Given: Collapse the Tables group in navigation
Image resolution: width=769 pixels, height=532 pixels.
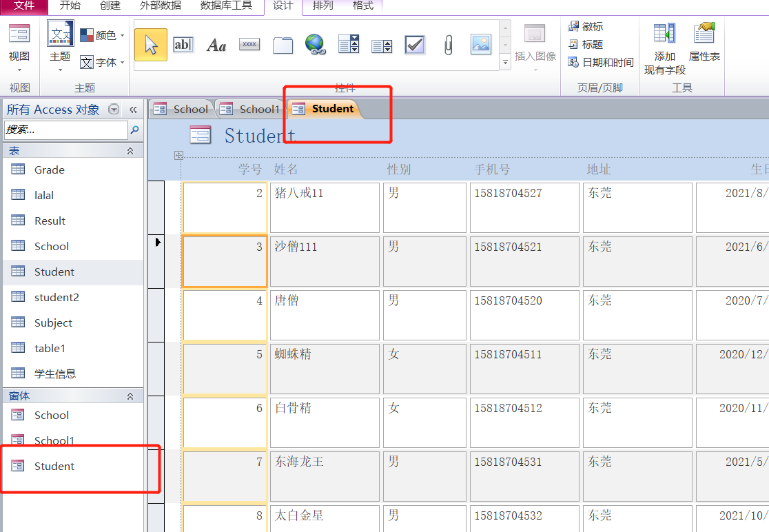Looking at the screenshot, I should [130, 151].
